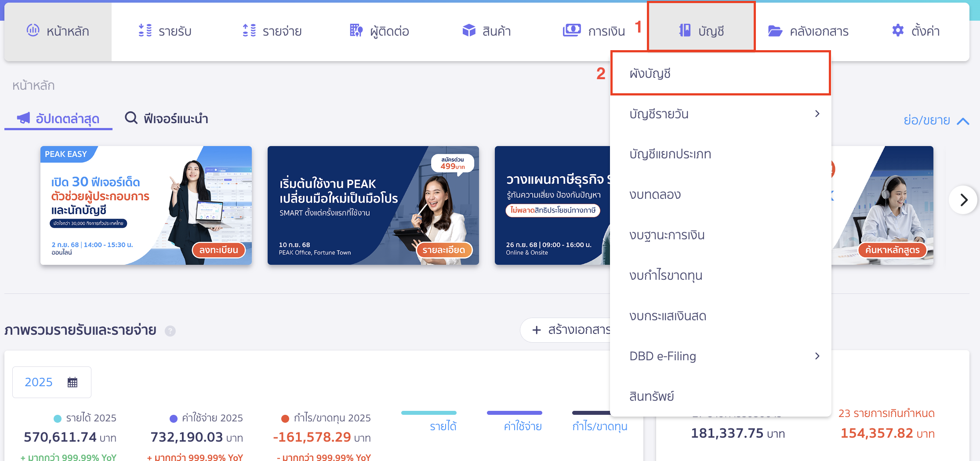Image resolution: width=980 pixels, height=461 pixels.
Task: Click the 570,611.74 income value
Action: [x=60, y=437]
